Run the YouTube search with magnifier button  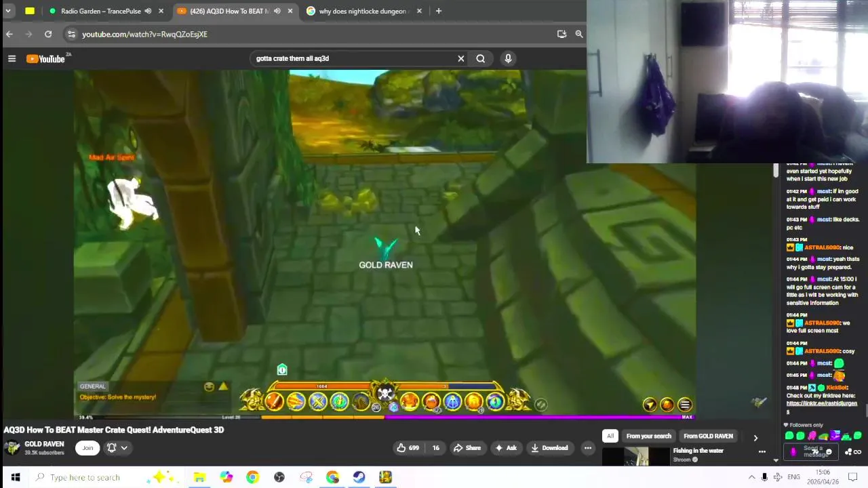pyautogui.click(x=481, y=58)
